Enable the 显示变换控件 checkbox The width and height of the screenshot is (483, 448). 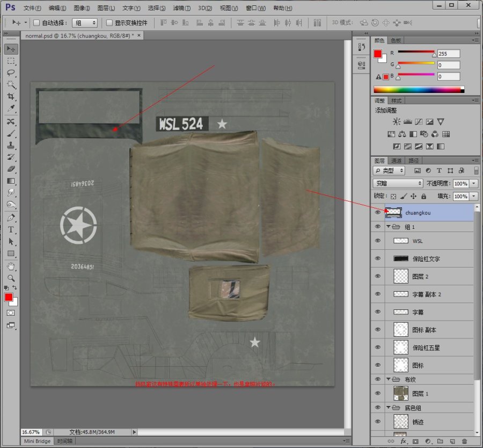[x=109, y=23]
